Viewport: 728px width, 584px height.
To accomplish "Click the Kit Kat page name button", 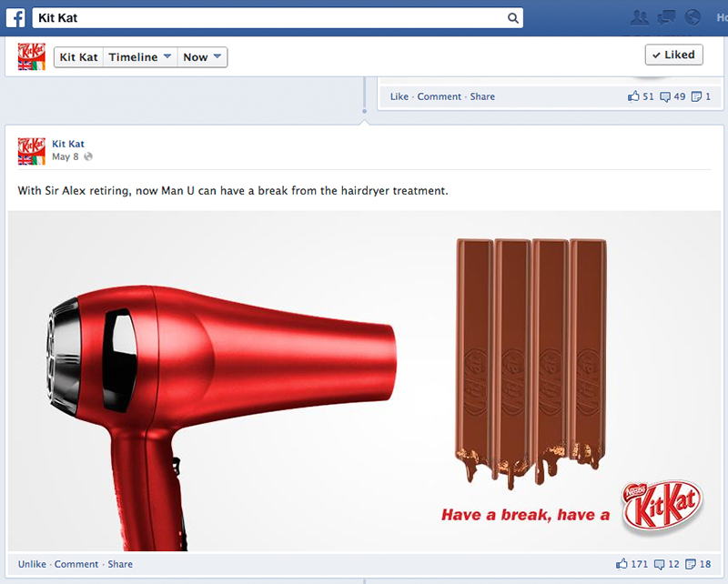I will tap(78, 57).
